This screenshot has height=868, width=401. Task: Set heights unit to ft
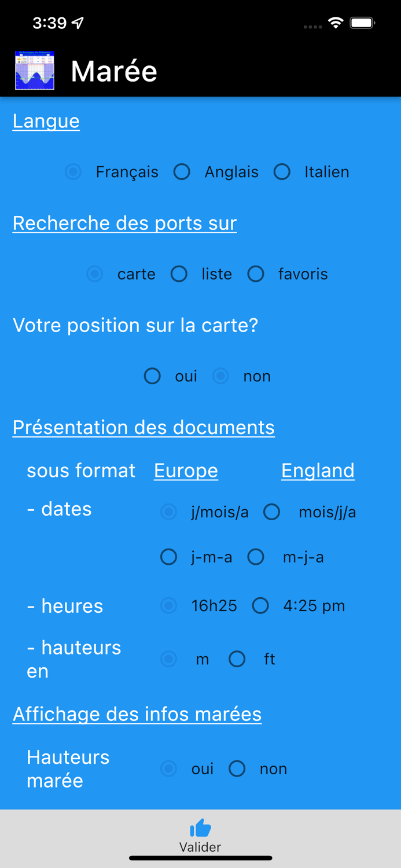[237, 659]
